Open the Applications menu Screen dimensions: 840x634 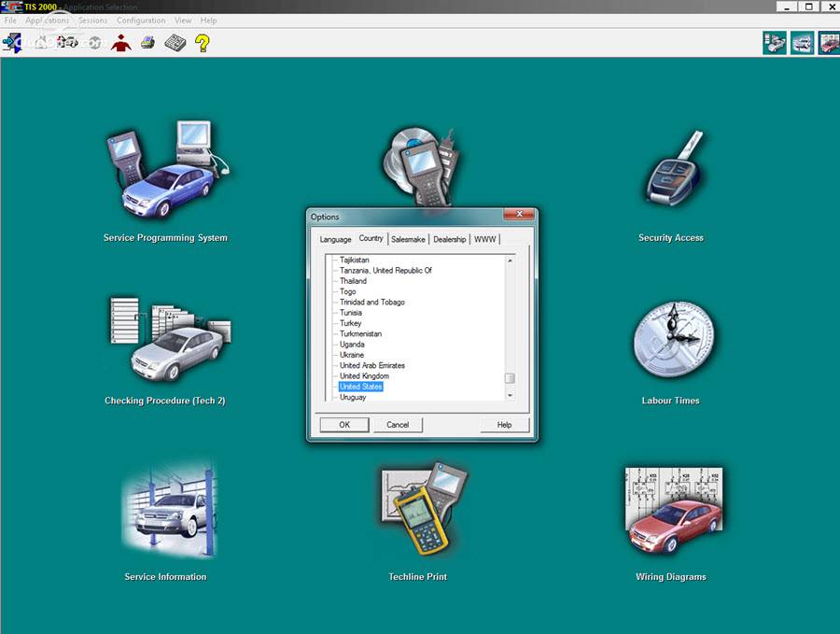(x=48, y=21)
